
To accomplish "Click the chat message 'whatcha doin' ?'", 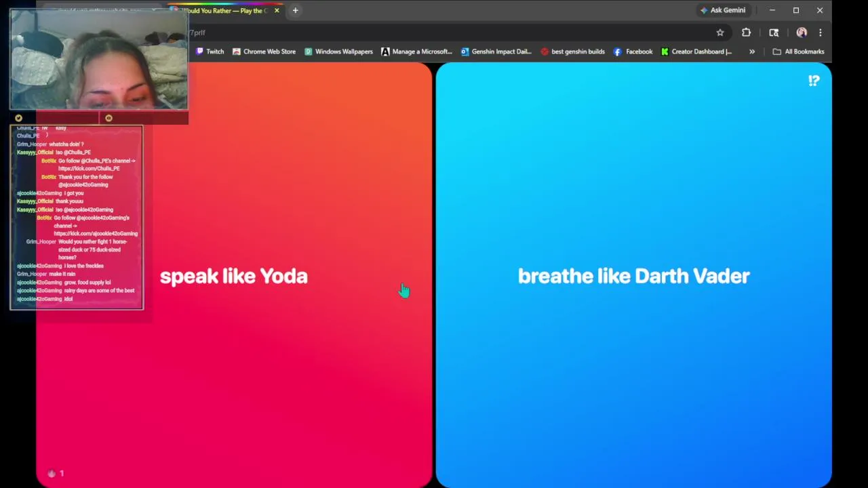I will (x=66, y=144).
